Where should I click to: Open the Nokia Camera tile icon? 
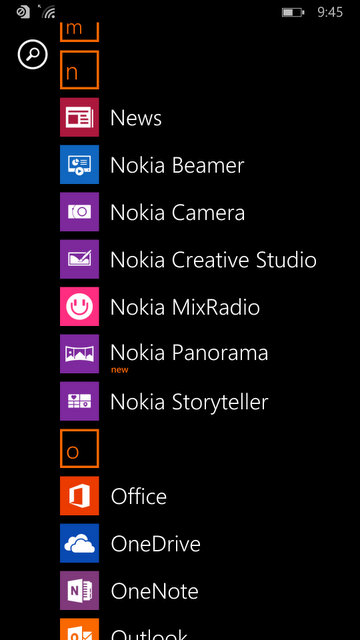(79, 212)
